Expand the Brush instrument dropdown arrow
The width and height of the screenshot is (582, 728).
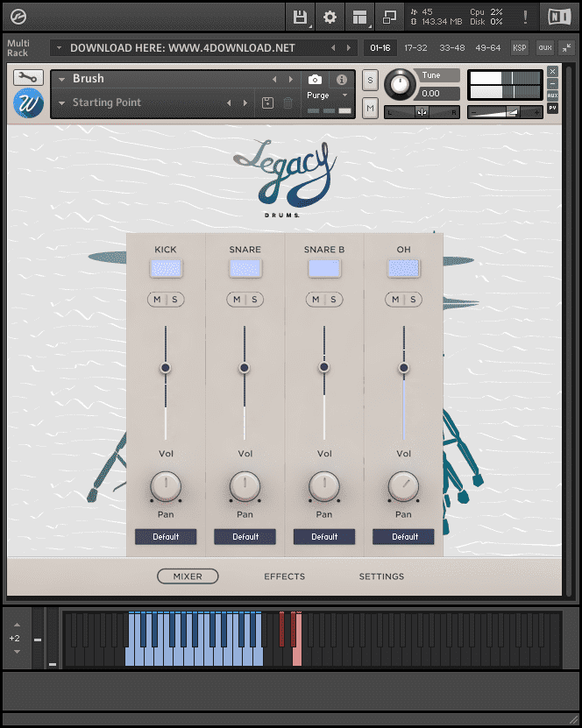tap(61, 80)
